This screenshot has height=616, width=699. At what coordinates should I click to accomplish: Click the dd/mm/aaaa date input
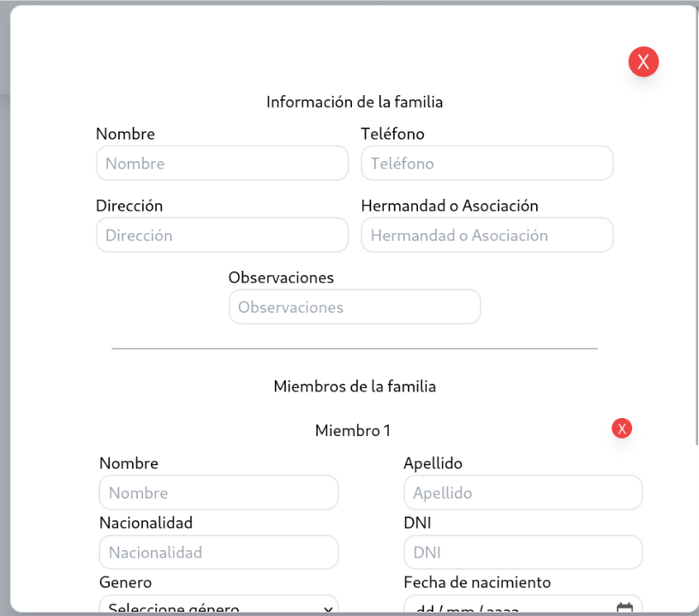(505, 608)
